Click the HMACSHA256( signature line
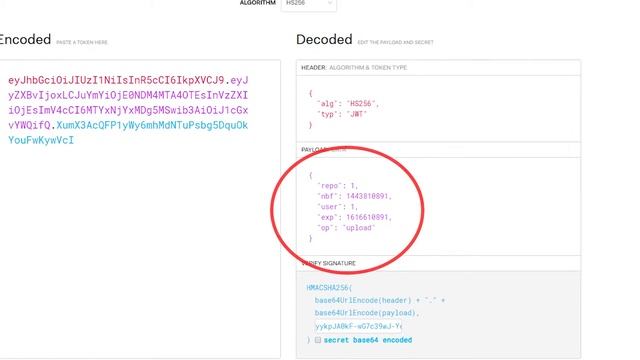Screen dimensions: 640x360 click(329, 288)
